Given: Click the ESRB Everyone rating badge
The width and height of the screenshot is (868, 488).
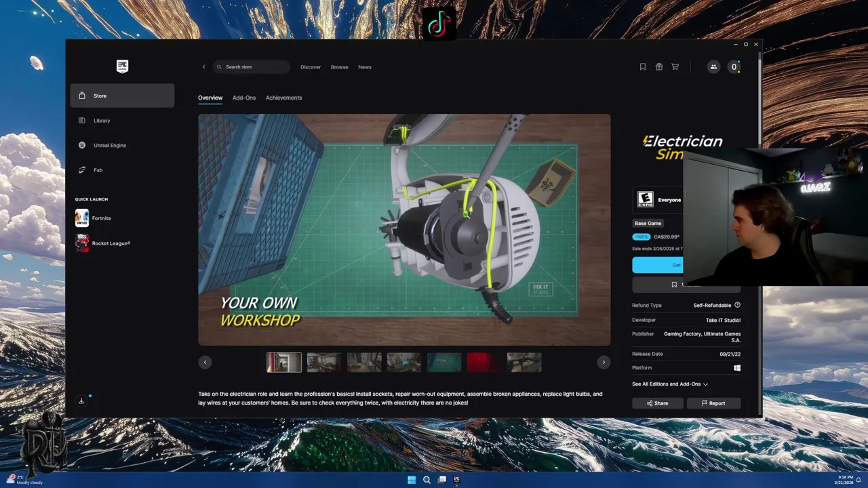Looking at the screenshot, I should 645,199.
